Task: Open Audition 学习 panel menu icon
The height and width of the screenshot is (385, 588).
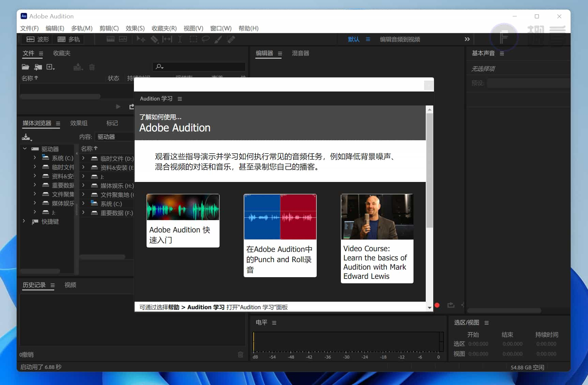Action: coord(180,99)
